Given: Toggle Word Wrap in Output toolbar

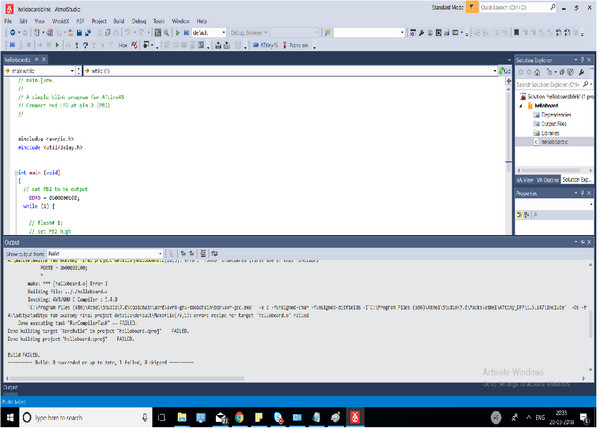Looking at the screenshot, I should (214, 254).
